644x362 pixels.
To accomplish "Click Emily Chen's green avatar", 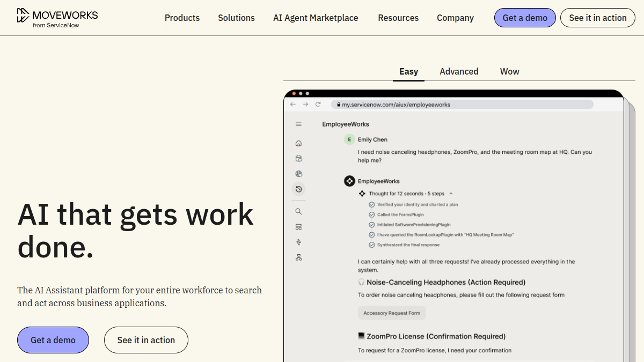I will pos(349,139).
